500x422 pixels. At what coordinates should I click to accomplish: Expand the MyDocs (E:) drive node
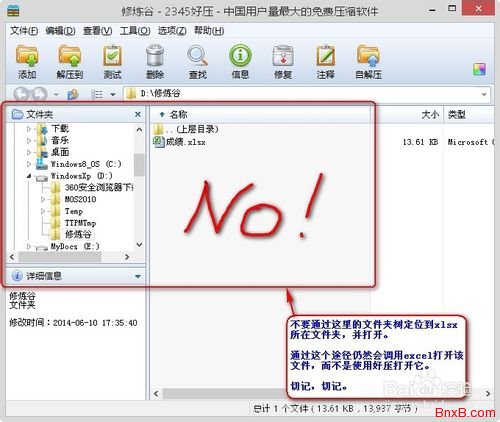(x=29, y=246)
